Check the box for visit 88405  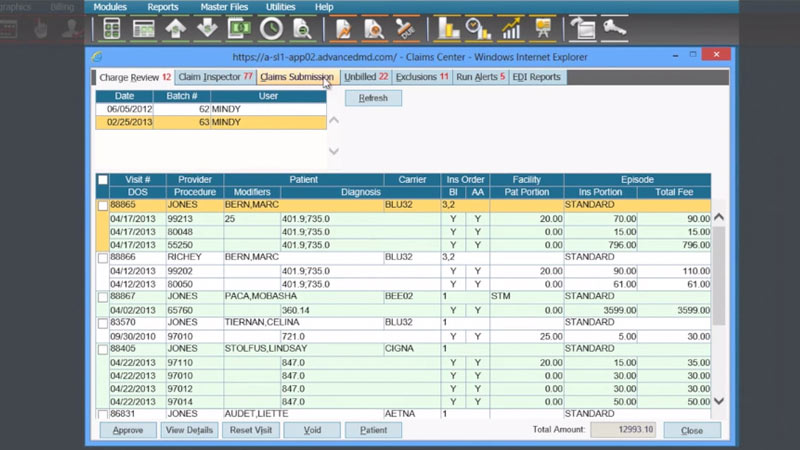click(103, 350)
